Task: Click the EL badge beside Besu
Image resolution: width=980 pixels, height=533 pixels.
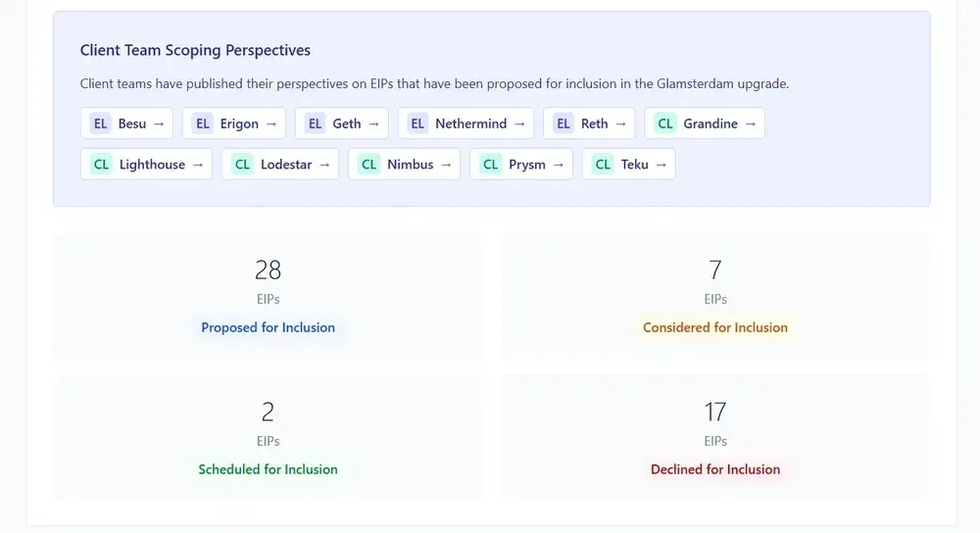Action: tap(100, 123)
